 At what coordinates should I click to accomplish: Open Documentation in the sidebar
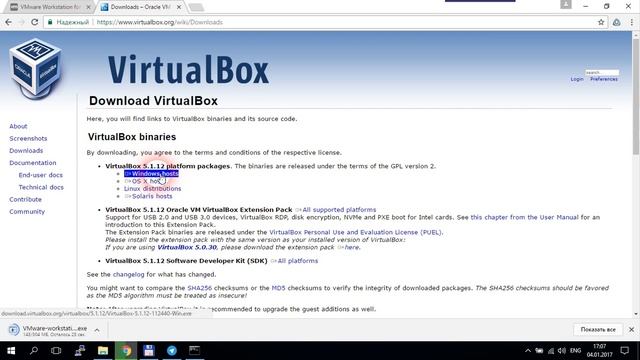point(33,163)
